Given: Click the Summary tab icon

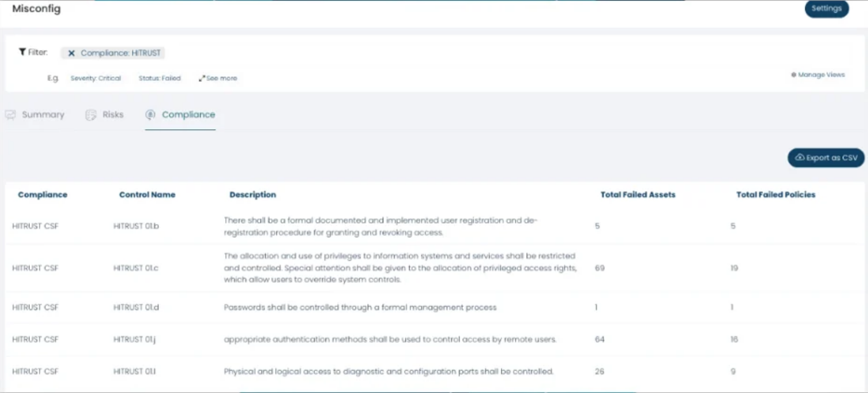Looking at the screenshot, I should point(10,115).
